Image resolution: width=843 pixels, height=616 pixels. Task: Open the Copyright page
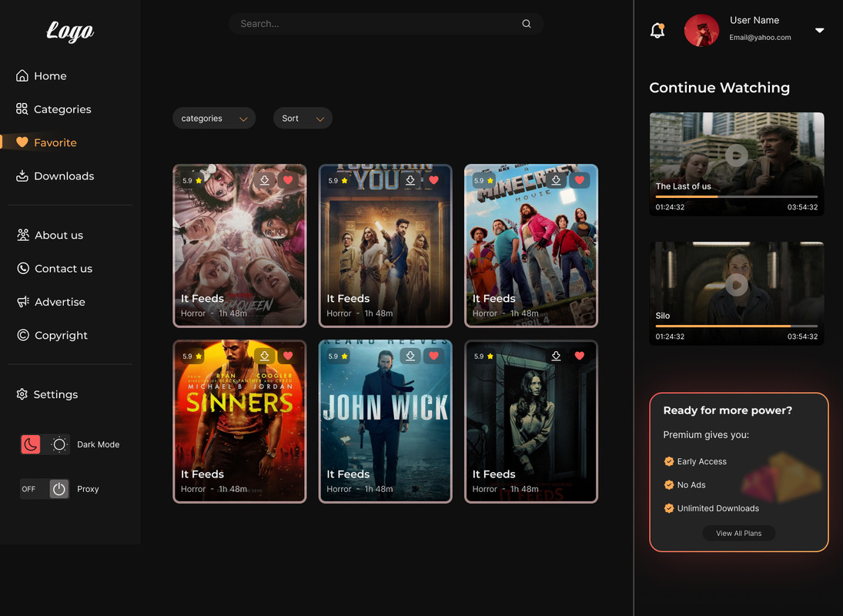click(x=52, y=335)
